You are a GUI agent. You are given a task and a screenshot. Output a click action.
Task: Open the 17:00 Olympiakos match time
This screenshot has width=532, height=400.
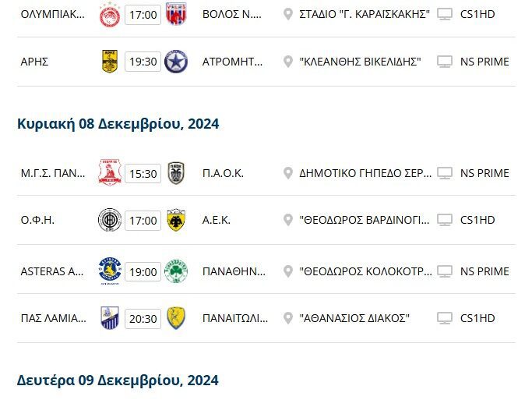click(x=143, y=14)
